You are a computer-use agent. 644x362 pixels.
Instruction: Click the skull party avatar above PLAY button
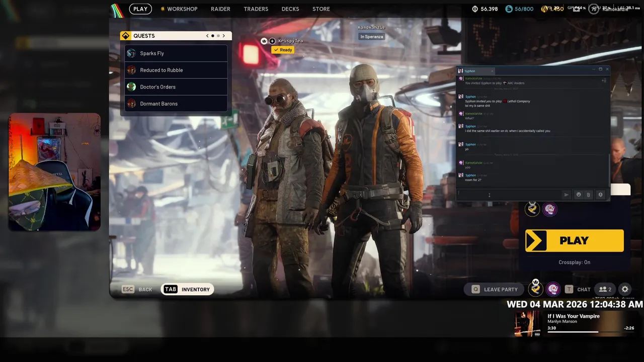pos(549,209)
